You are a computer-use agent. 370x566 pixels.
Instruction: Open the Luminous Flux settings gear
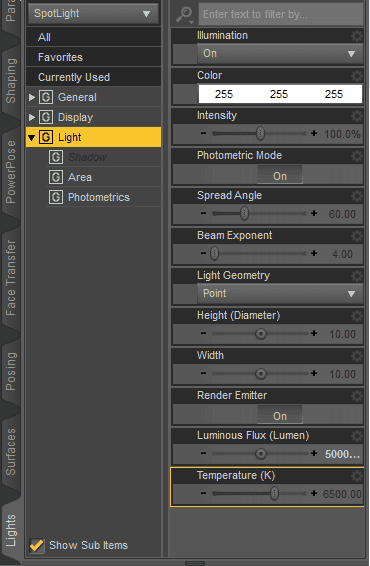pos(357,436)
